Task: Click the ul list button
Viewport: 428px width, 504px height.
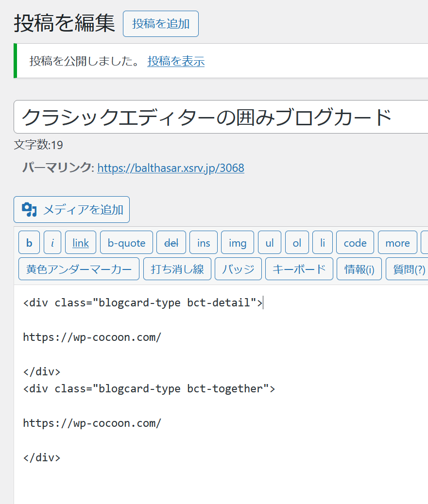Action: click(x=270, y=242)
